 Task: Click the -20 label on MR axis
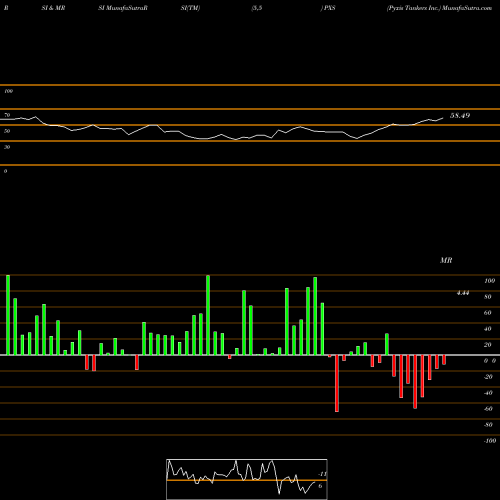click(x=488, y=377)
